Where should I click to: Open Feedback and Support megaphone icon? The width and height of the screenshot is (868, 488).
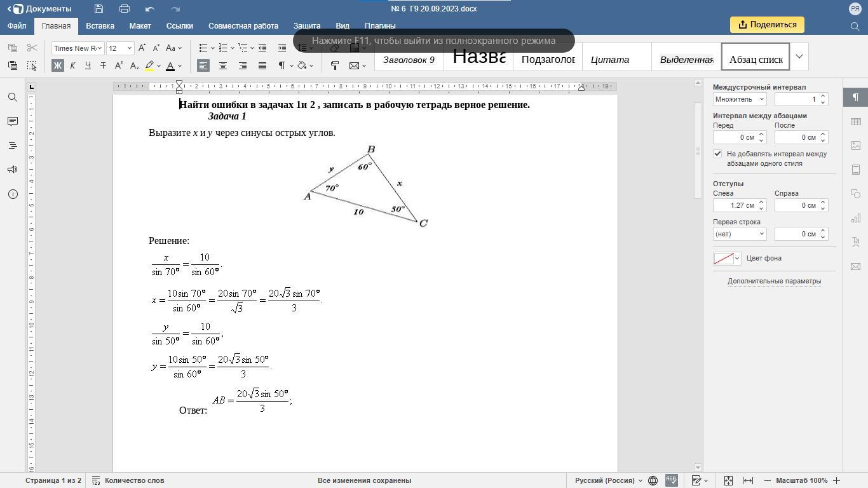(13, 170)
